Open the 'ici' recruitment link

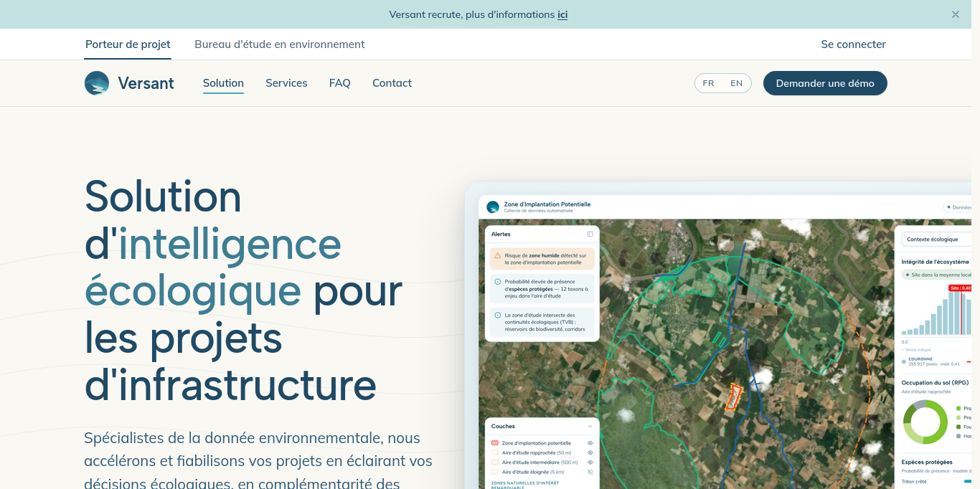coord(562,14)
